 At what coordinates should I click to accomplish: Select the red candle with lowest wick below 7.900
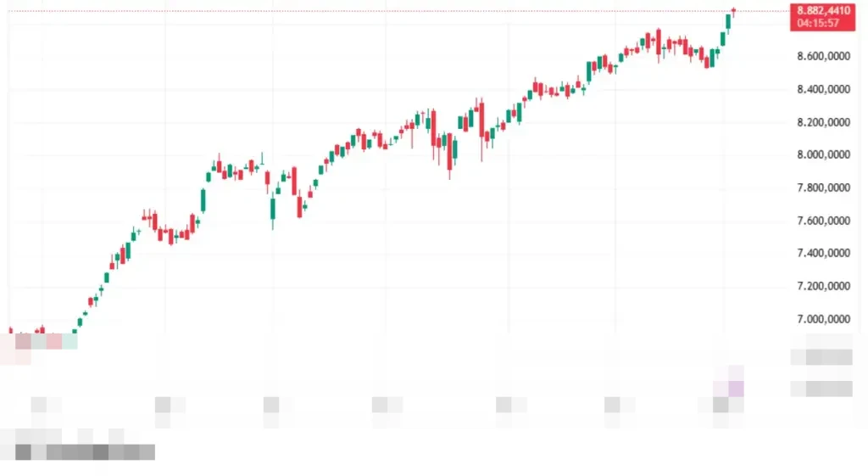(449, 153)
